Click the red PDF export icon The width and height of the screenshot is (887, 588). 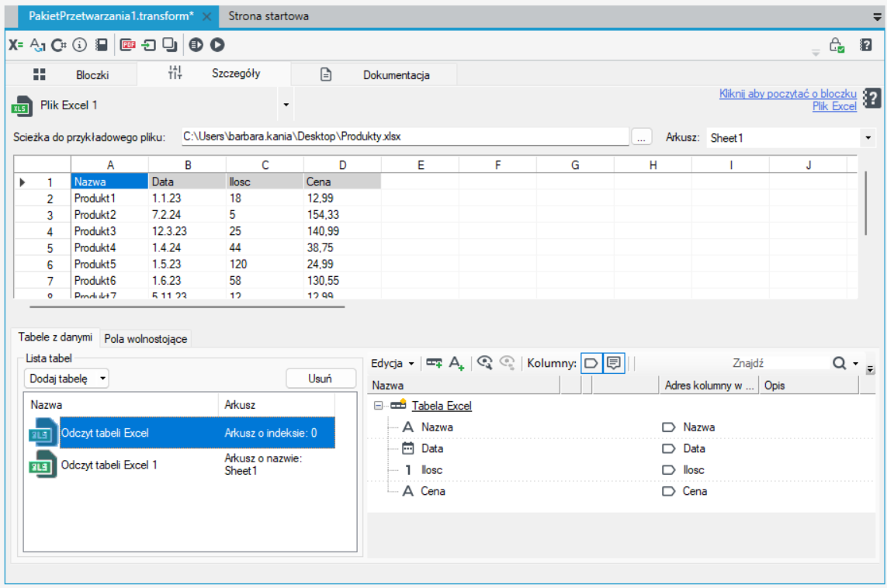tap(128, 45)
